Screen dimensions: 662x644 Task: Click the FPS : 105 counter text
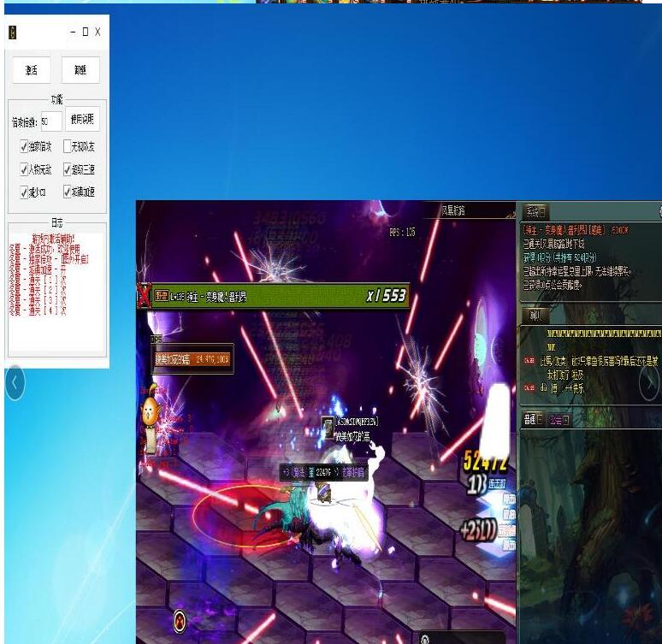[402, 232]
